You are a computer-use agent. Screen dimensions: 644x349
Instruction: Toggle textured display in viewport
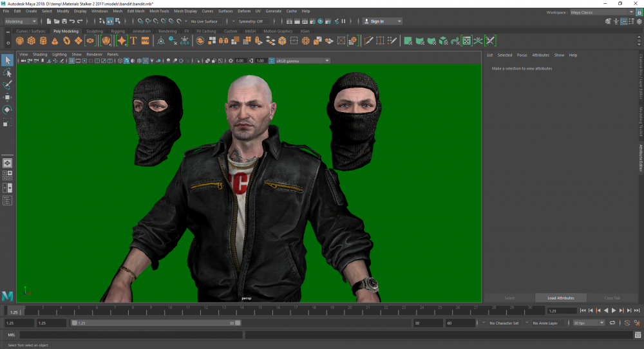pos(146,61)
